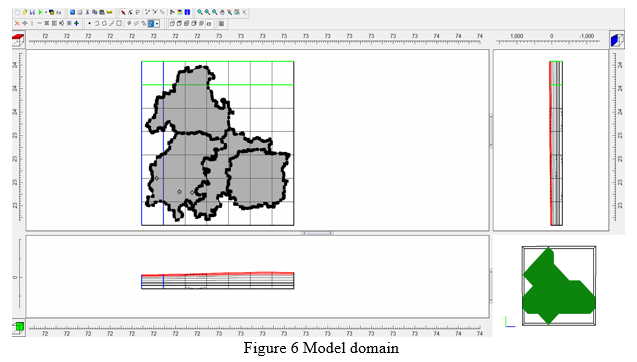Click the multicolored cube icon
The width and height of the screenshot is (637, 362).
tap(52, 12)
